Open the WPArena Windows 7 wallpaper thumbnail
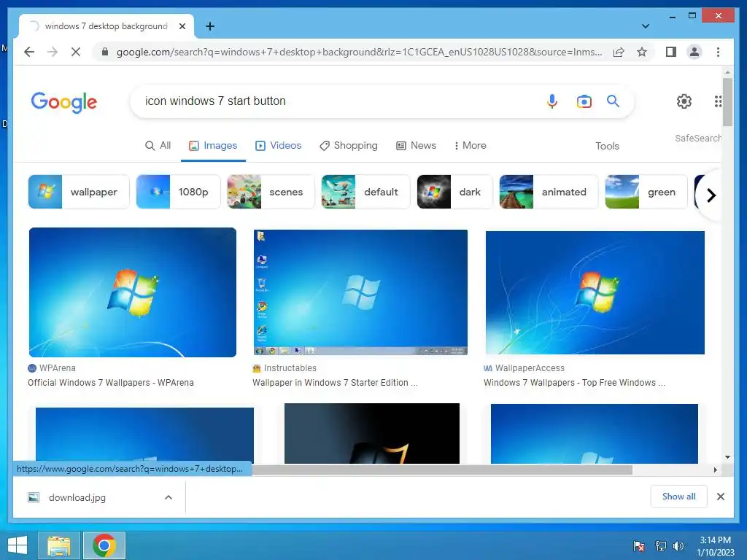Screen dimensions: 747x560 [133, 292]
